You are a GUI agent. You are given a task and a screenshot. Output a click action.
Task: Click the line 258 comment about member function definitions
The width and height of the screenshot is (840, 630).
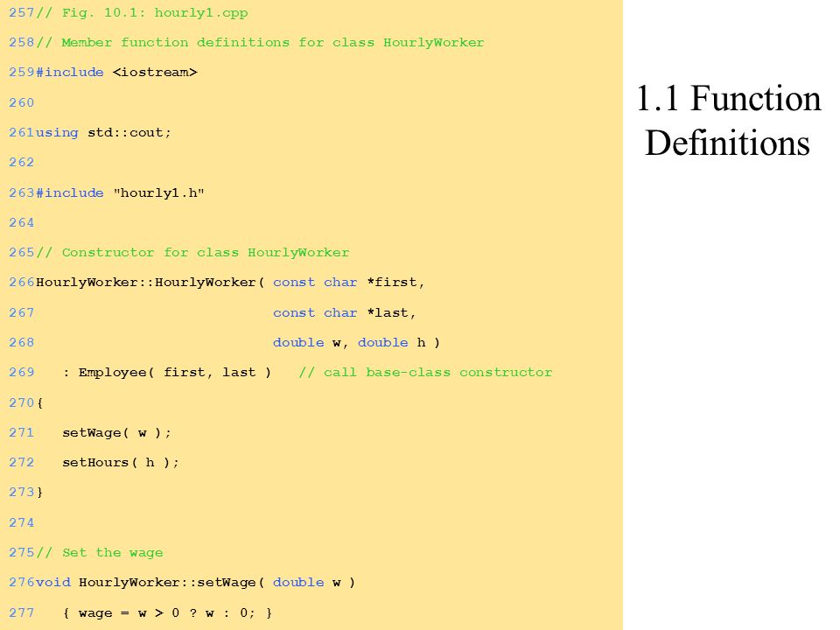point(260,42)
